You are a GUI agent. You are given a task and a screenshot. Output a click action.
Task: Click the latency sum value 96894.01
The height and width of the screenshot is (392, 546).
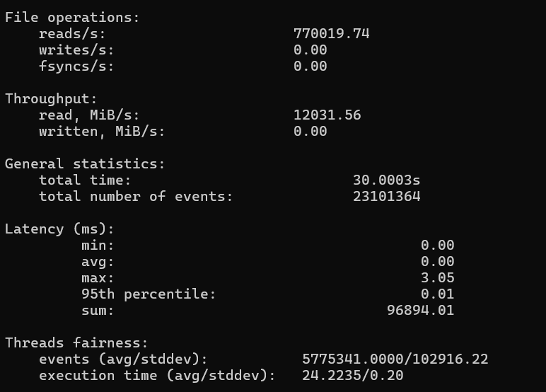pyautogui.click(x=420, y=311)
